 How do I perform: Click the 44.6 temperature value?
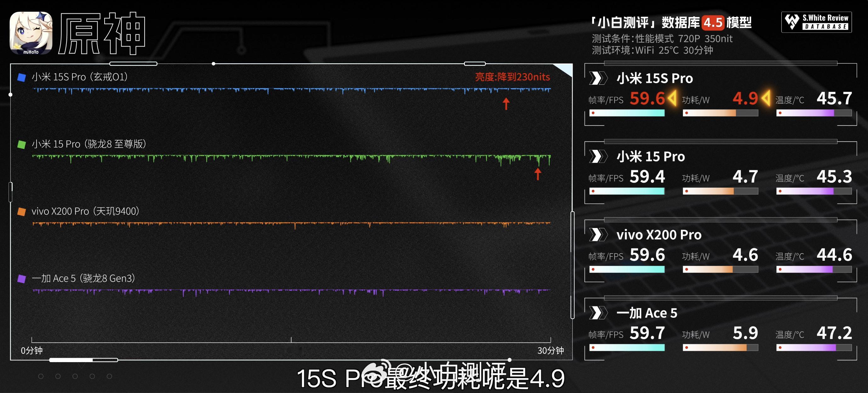tap(834, 255)
